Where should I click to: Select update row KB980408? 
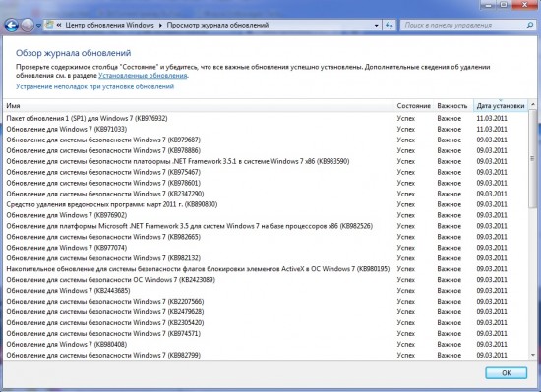266,344
